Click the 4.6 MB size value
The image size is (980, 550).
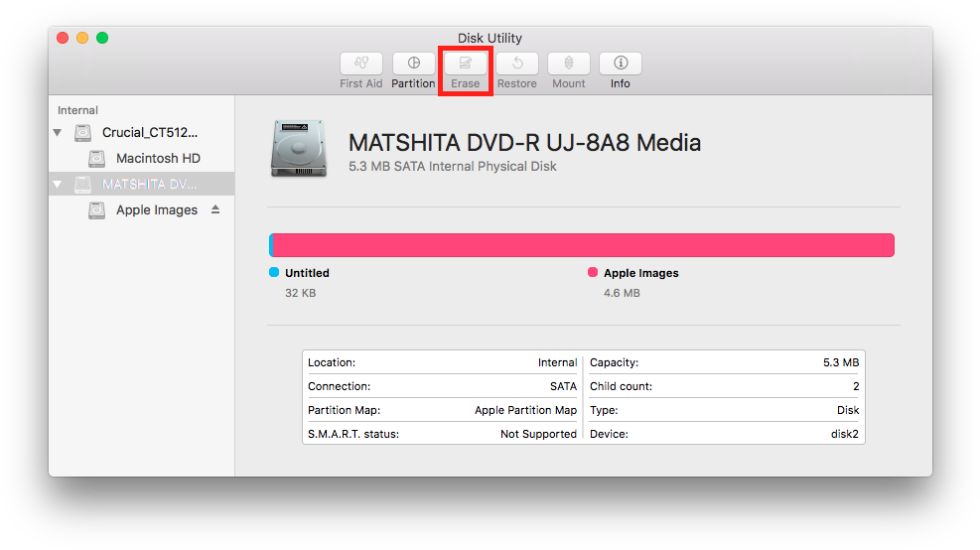coord(622,293)
